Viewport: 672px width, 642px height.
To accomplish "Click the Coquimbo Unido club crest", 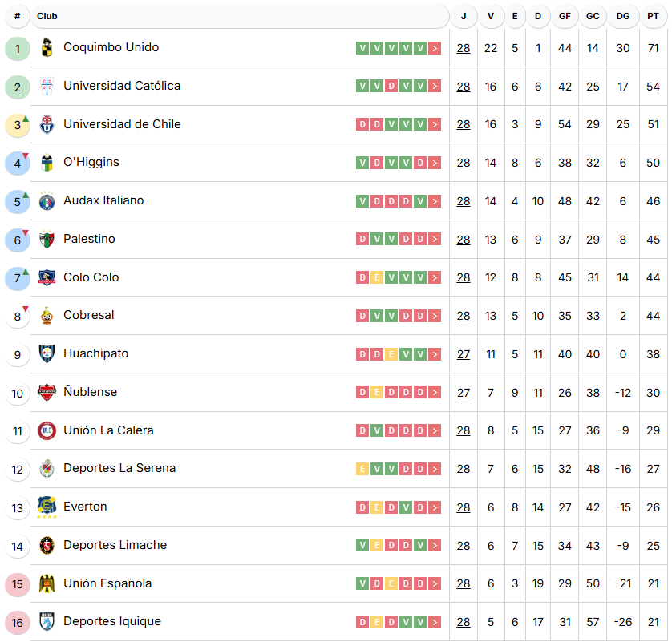I will coord(47,48).
